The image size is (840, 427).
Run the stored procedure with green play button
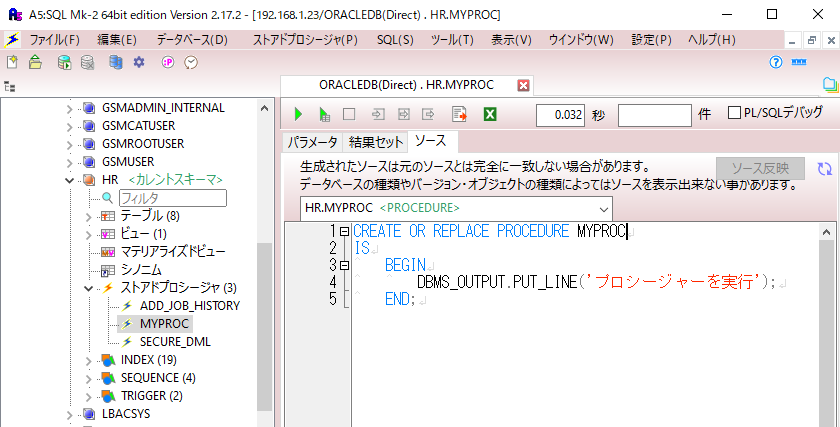298,114
